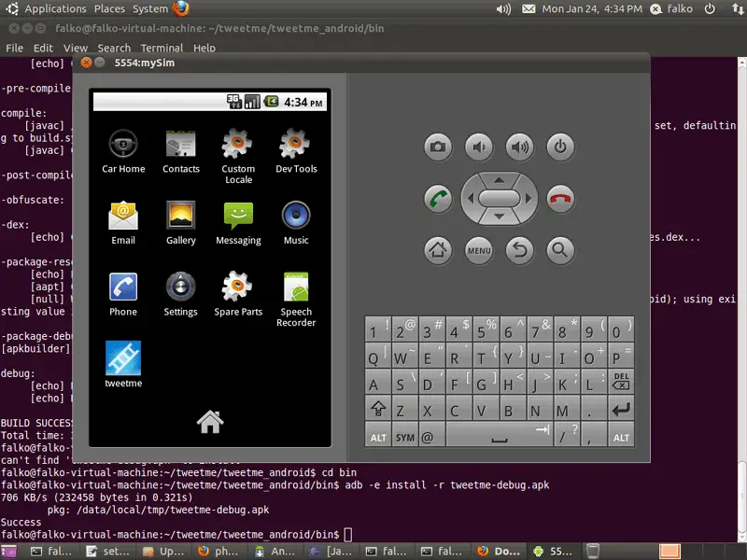Click the shift key on emulator keyboard
This screenshot has width=747, height=560.
tap(378, 409)
